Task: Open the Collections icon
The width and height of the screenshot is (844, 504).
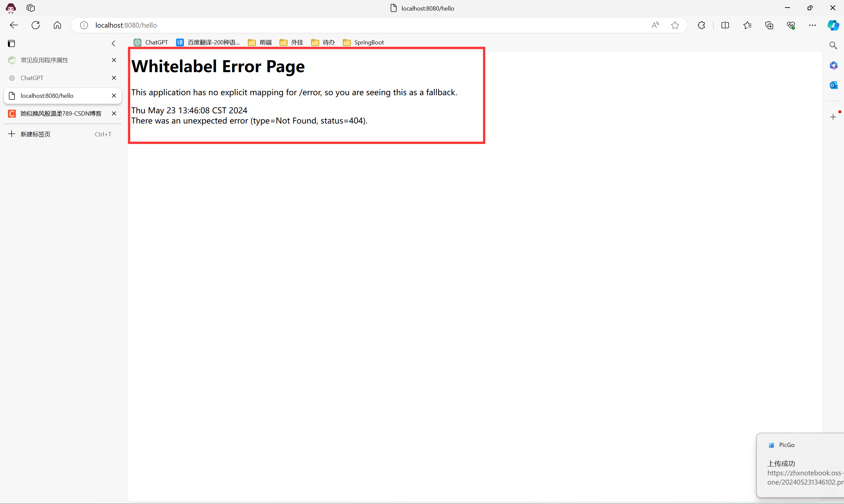Action: tap(769, 25)
